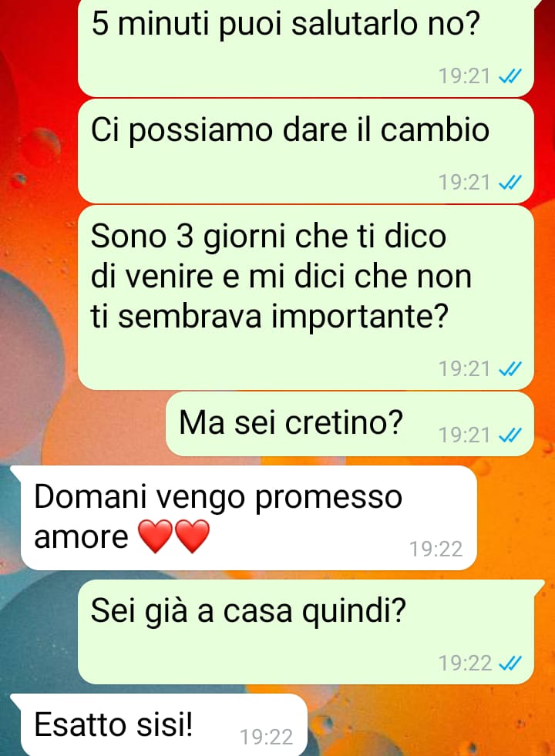Select the 'Sono 3 giorni che ti dico' message
Image resolution: width=555 pixels, height=756 pixels.
click(306, 297)
